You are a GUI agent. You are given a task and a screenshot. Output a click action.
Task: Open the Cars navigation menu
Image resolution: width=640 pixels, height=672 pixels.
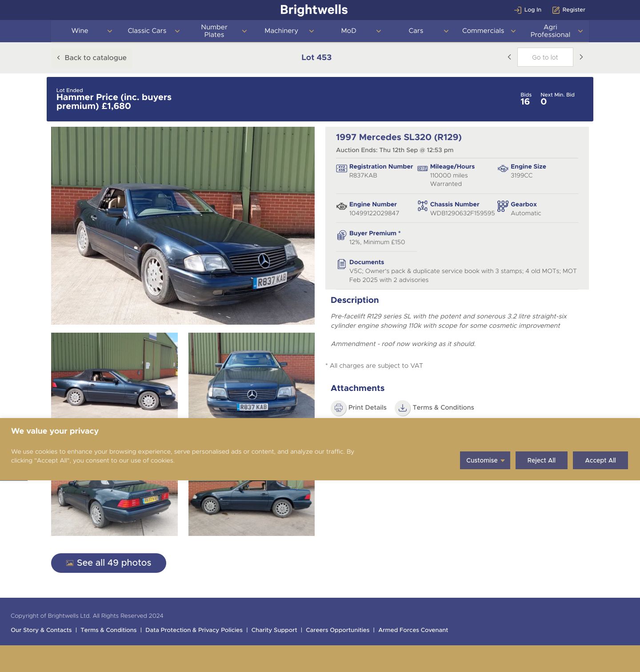(x=416, y=31)
